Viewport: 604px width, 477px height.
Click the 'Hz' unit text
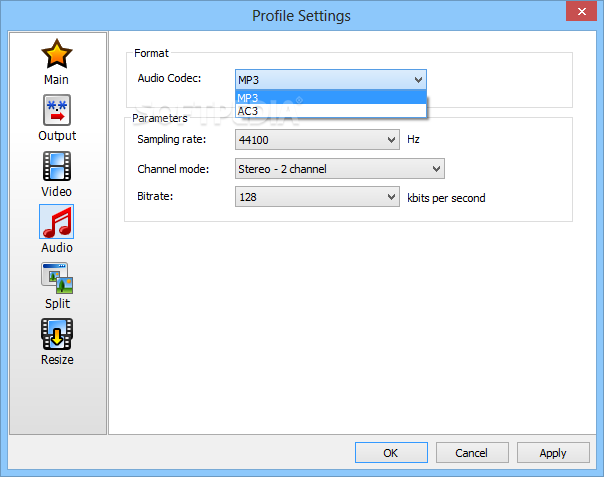point(413,139)
